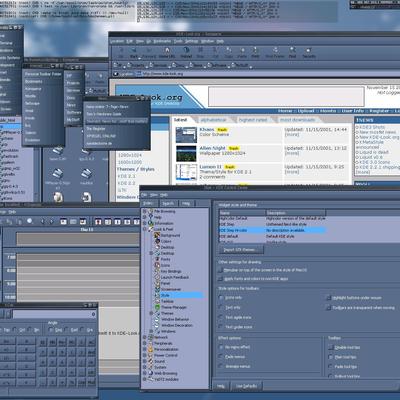Click the previous arrow icon in KOrganizer toolbar

coord(42,221)
